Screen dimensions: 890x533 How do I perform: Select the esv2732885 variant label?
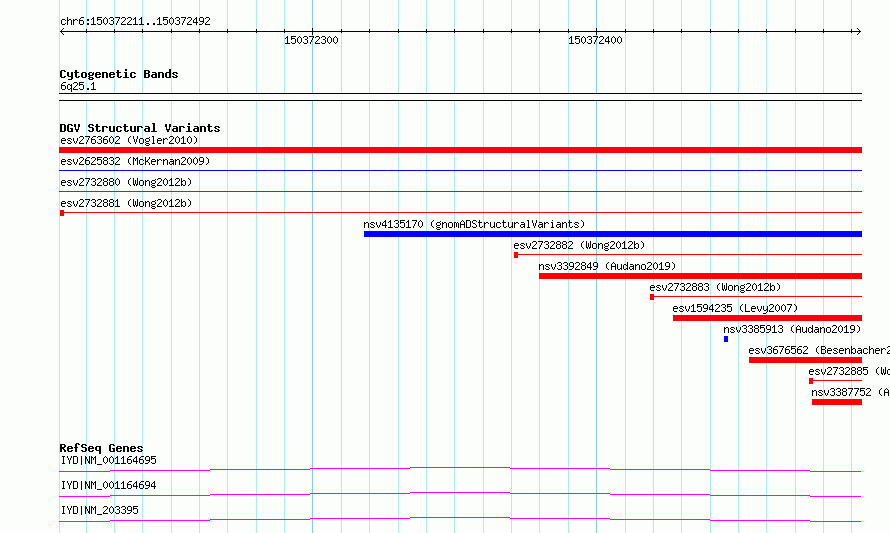click(849, 371)
